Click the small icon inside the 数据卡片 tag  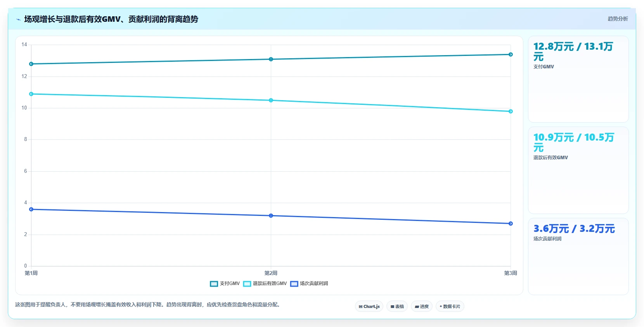(441, 307)
